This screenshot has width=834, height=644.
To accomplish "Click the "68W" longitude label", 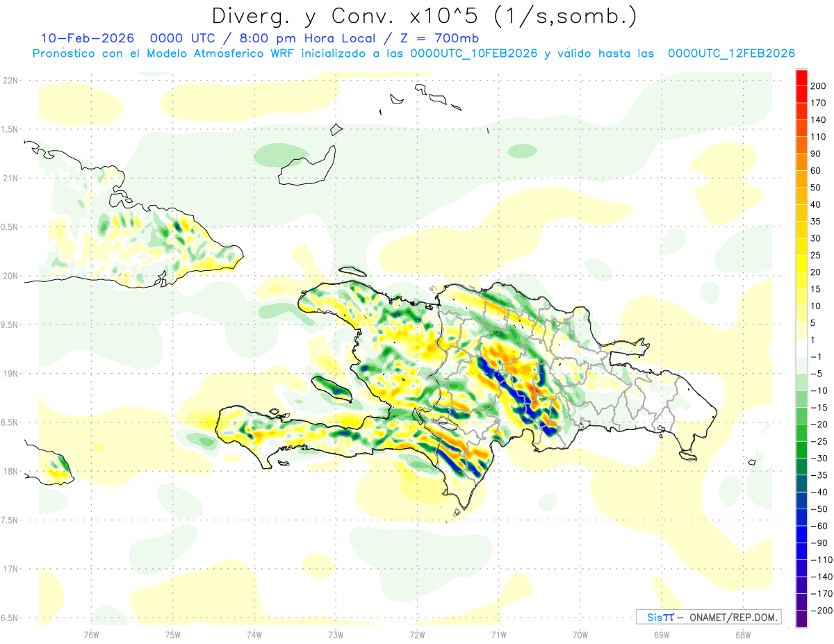I will [742, 635].
